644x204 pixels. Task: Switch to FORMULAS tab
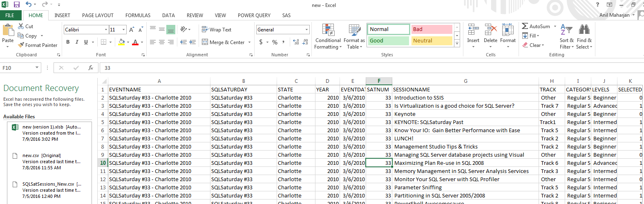(x=138, y=15)
